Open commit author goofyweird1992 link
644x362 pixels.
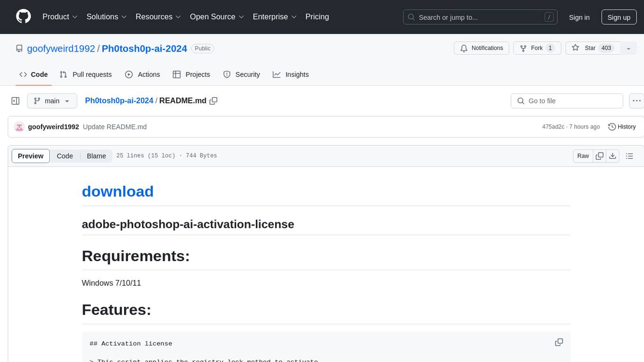click(x=54, y=127)
